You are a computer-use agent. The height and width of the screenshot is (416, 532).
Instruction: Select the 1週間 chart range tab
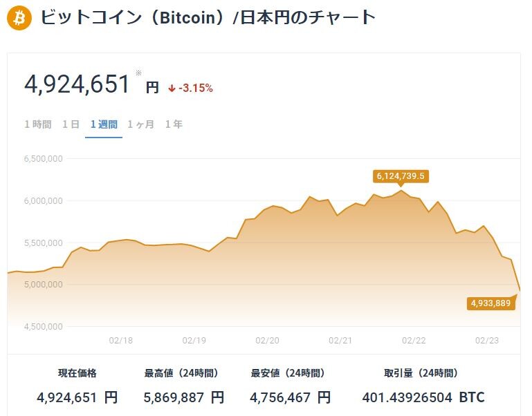pyautogui.click(x=104, y=124)
